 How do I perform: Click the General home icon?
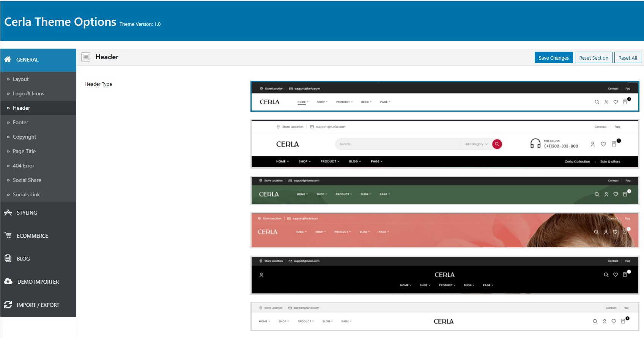8,59
